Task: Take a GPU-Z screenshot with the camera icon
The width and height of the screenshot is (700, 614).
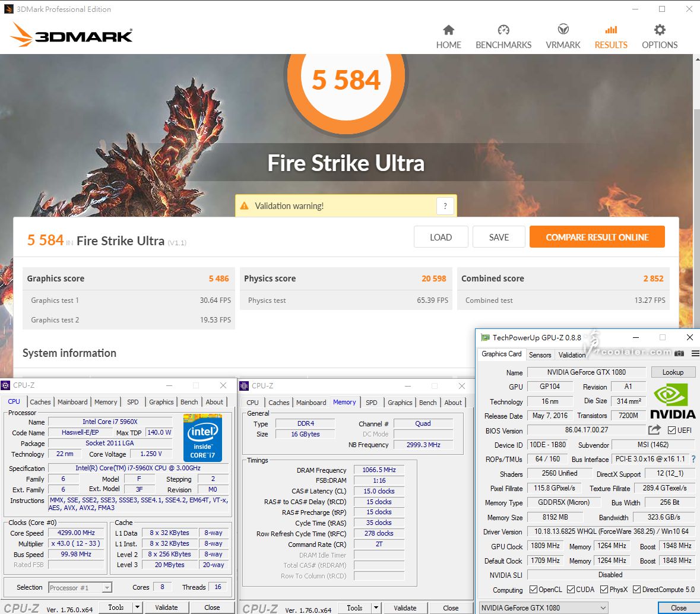Action: 679,353
